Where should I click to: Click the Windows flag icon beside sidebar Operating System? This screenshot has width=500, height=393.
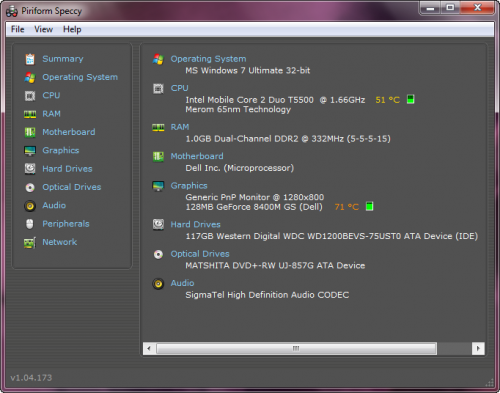30,77
